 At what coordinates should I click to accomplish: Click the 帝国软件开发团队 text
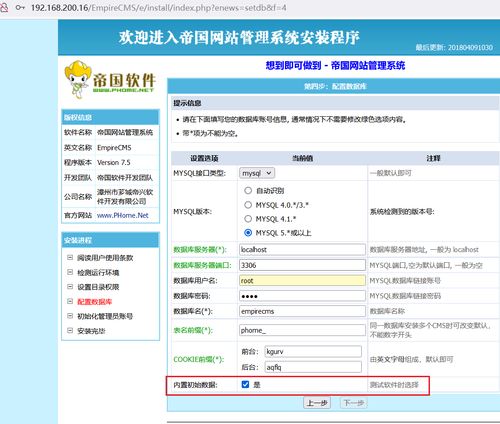tap(125, 177)
